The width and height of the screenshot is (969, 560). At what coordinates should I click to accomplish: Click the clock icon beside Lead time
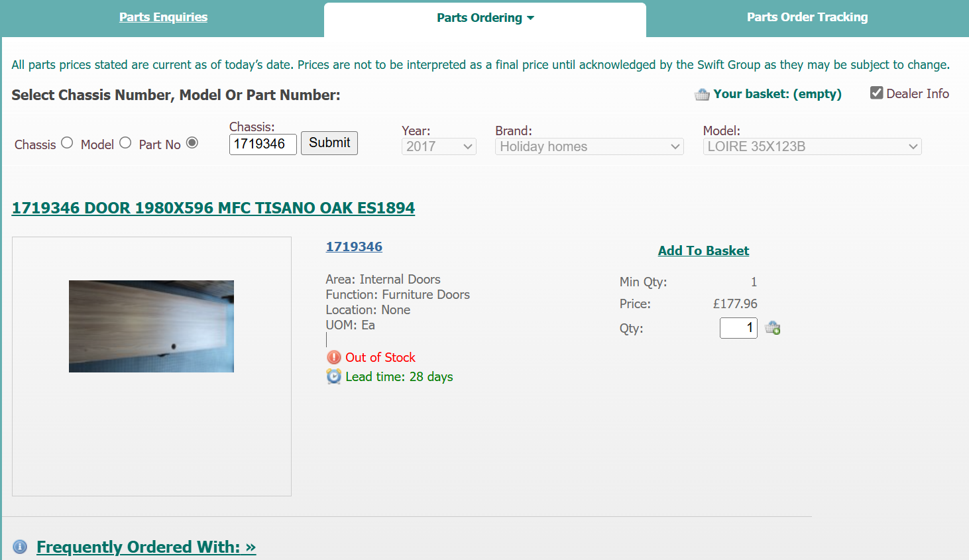point(334,376)
